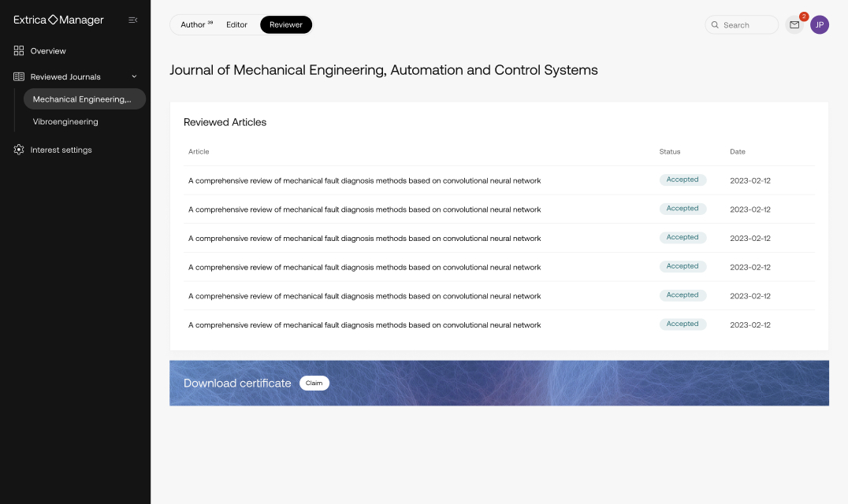Select Vibroengineering journal in sidebar
Screen dimensions: 848x504
coord(65,121)
